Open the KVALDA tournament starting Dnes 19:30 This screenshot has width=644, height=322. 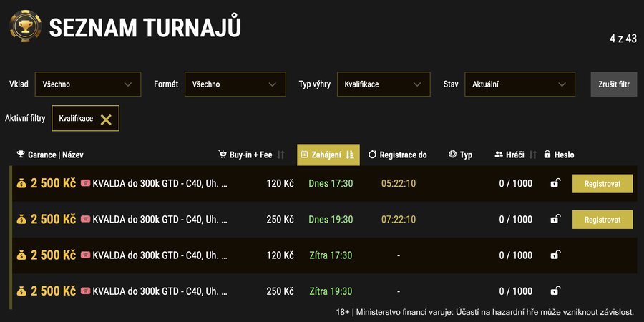[x=160, y=220]
